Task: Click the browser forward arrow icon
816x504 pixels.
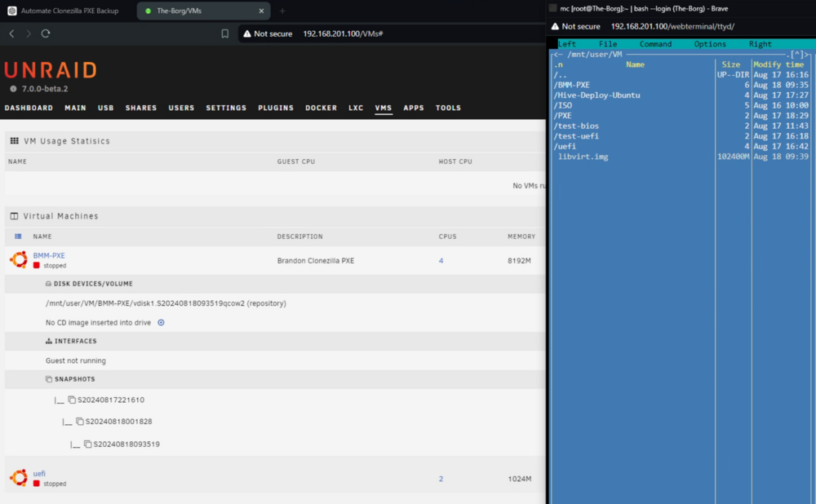Action: pos(29,33)
